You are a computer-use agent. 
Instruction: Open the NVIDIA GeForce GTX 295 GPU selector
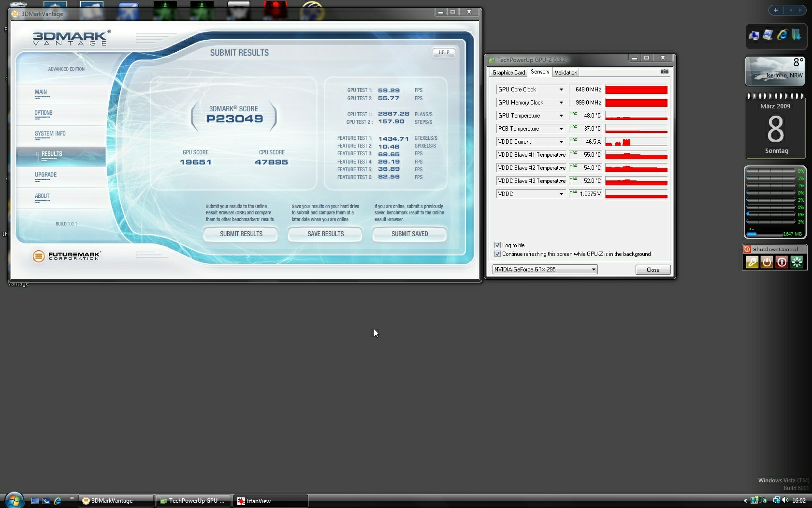(x=545, y=269)
